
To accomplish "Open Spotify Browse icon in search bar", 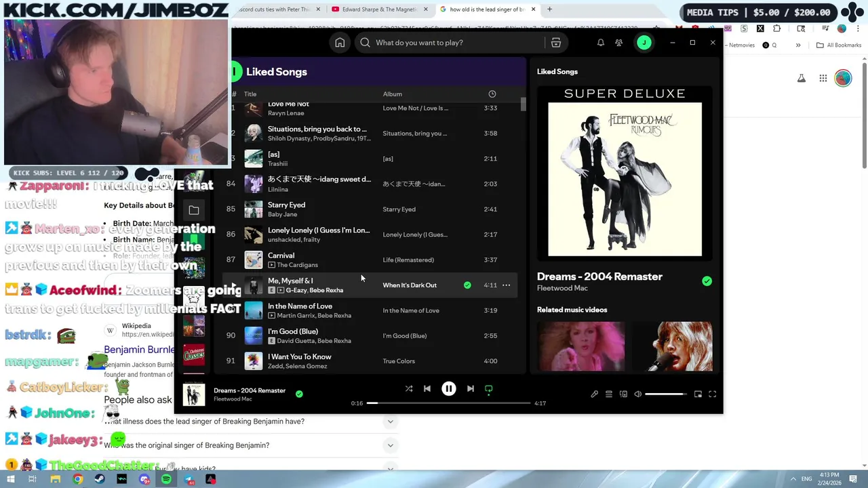I will click(556, 43).
